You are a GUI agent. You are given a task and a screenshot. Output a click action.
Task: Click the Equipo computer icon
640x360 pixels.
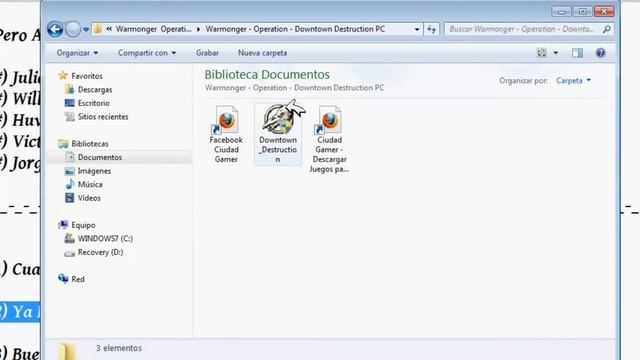point(63,224)
